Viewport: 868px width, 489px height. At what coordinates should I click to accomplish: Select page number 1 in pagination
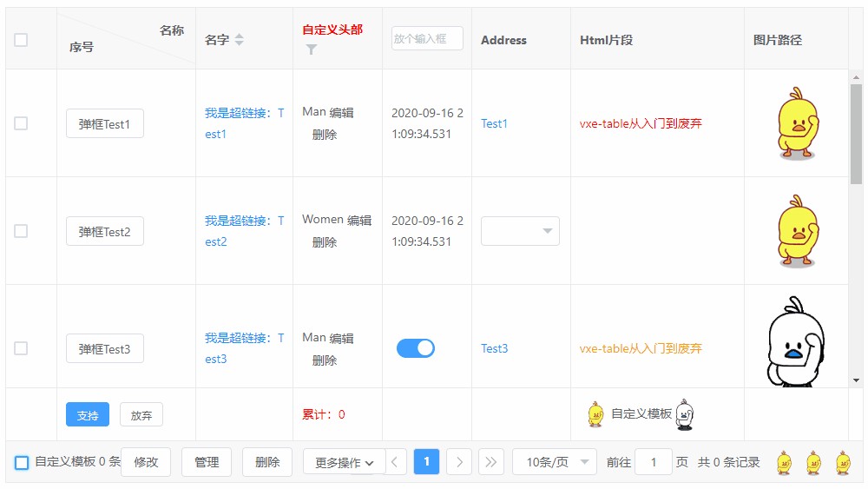tap(427, 462)
